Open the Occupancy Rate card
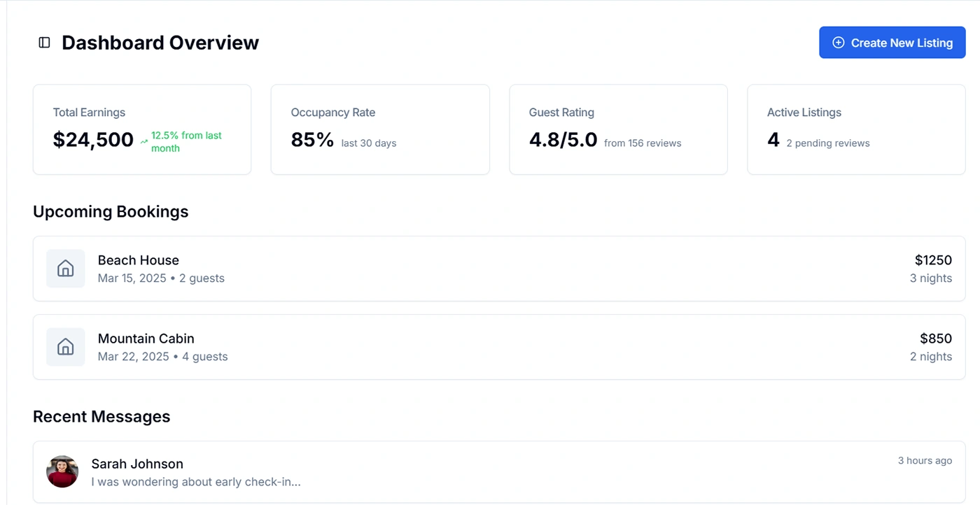Image resolution: width=980 pixels, height=505 pixels. click(x=380, y=129)
